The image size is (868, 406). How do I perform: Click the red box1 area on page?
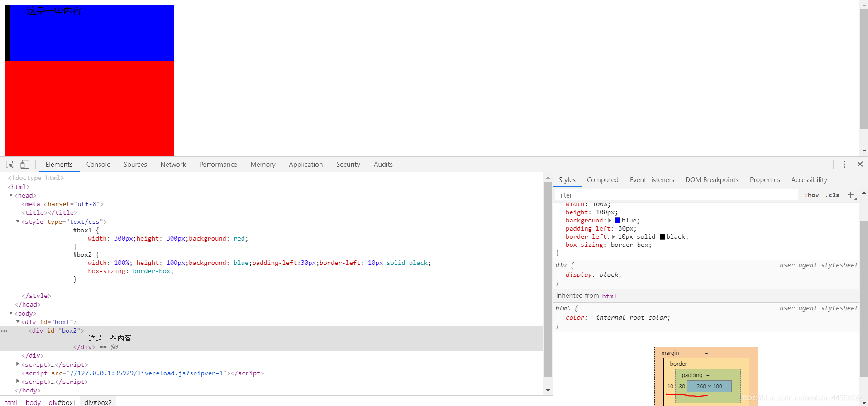89,109
